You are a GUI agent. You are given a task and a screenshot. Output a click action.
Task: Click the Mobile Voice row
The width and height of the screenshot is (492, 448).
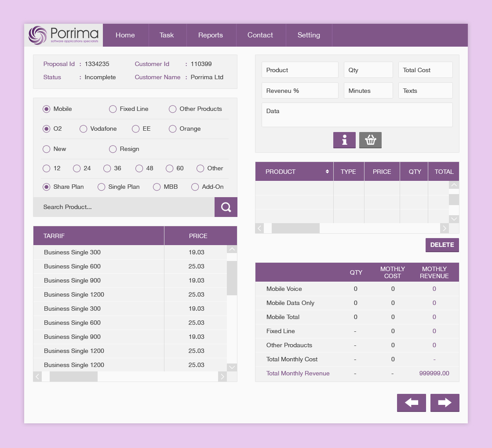(357, 289)
